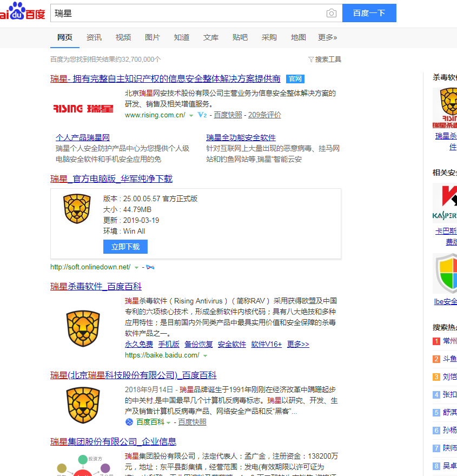457x476 pixels.
Task: Click hot search rank 2 badge
Action: (x=436, y=359)
